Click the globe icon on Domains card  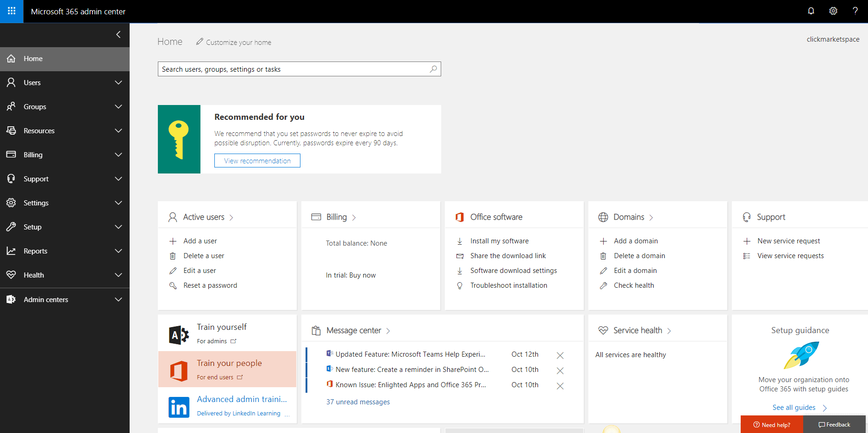click(603, 217)
